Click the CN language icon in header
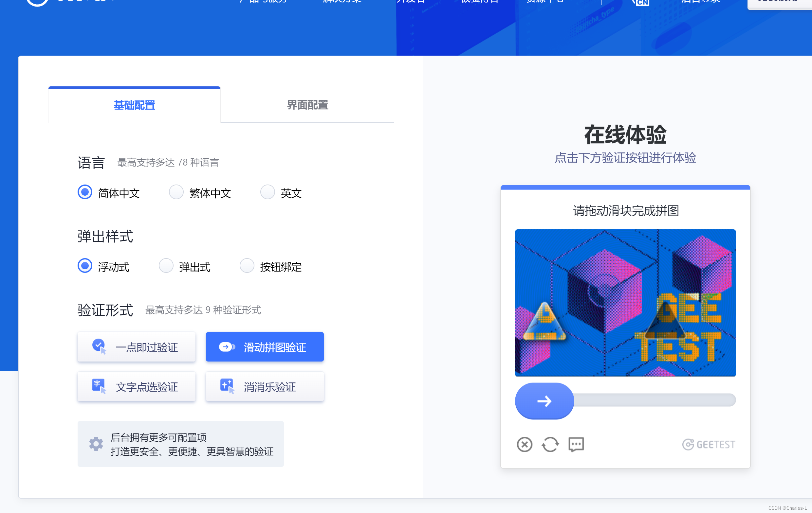The height and width of the screenshot is (513, 812). pos(642,3)
